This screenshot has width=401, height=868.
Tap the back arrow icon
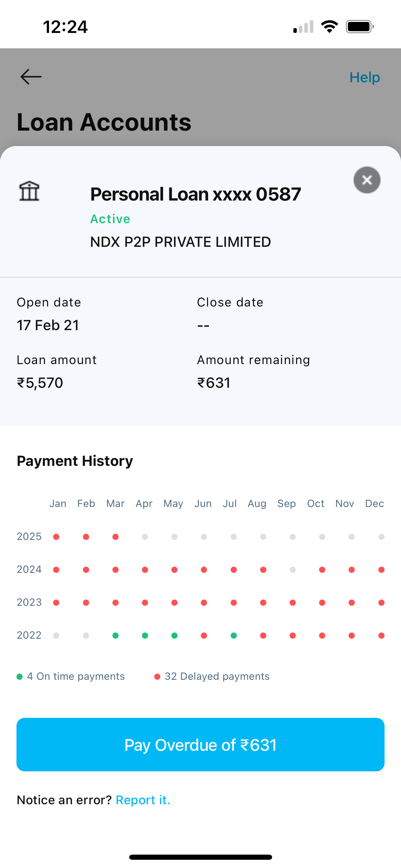click(x=31, y=76)
